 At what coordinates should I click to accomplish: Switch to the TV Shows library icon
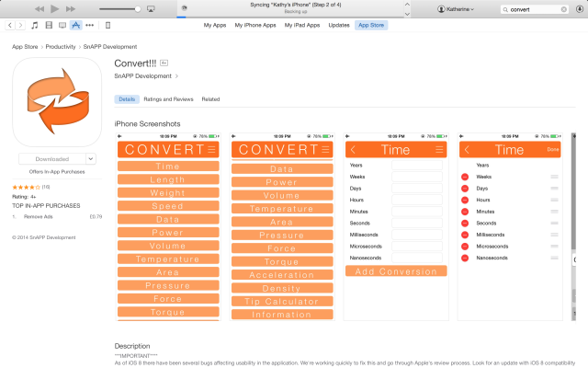coord(62,25)
